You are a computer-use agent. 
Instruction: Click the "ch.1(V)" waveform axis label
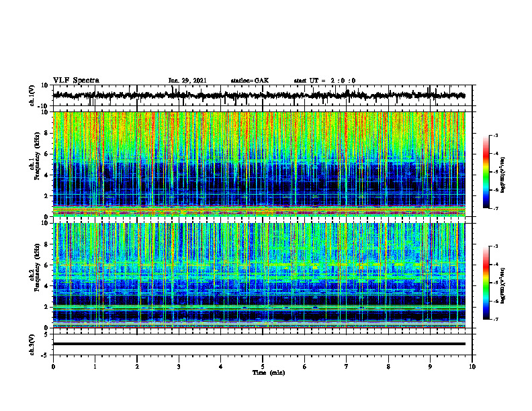click(32, 95)
